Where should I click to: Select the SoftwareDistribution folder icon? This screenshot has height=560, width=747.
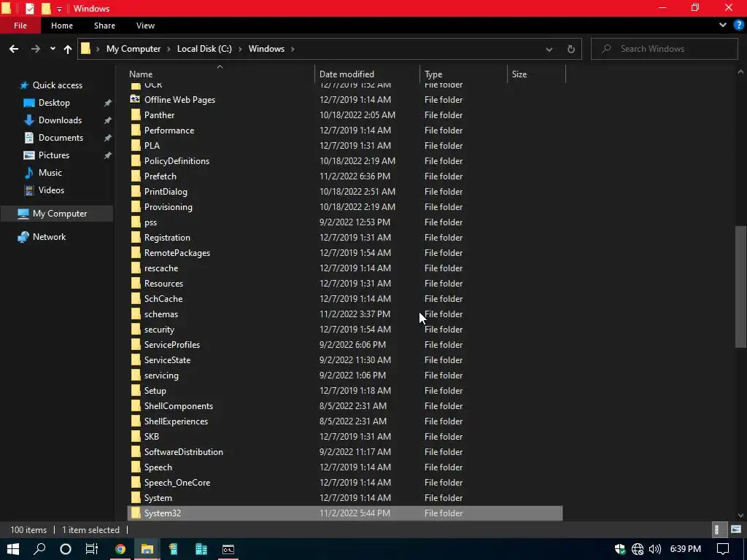(x=135, y=452)
